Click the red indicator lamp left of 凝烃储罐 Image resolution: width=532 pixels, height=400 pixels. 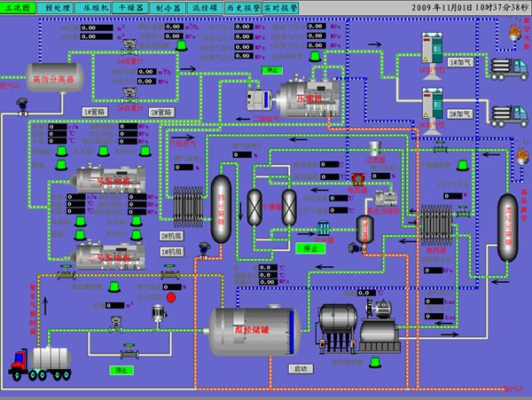tap(171, 297)
